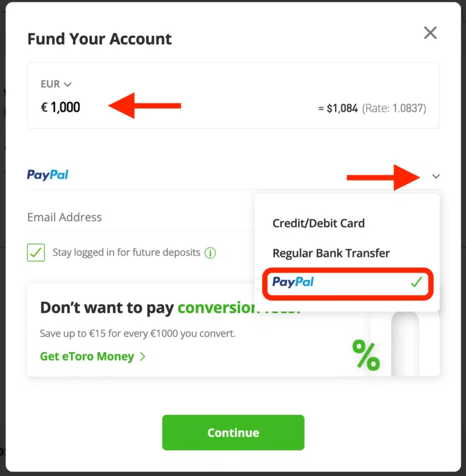Uncheck Stay logged in for future deposits

point(36,253)
